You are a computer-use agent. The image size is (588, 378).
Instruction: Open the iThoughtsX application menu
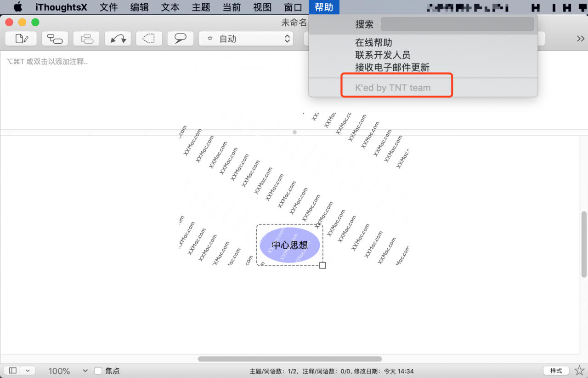[x=61, y=7]
